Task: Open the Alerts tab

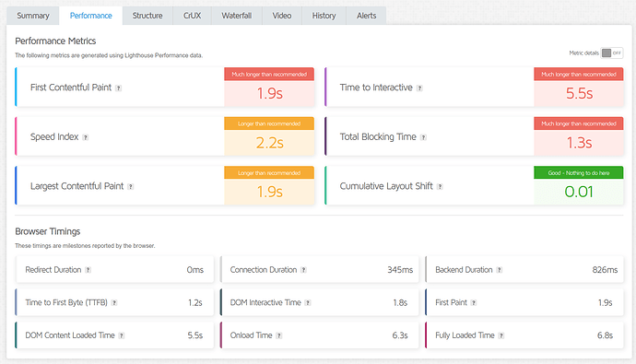Action: (366, 16)
